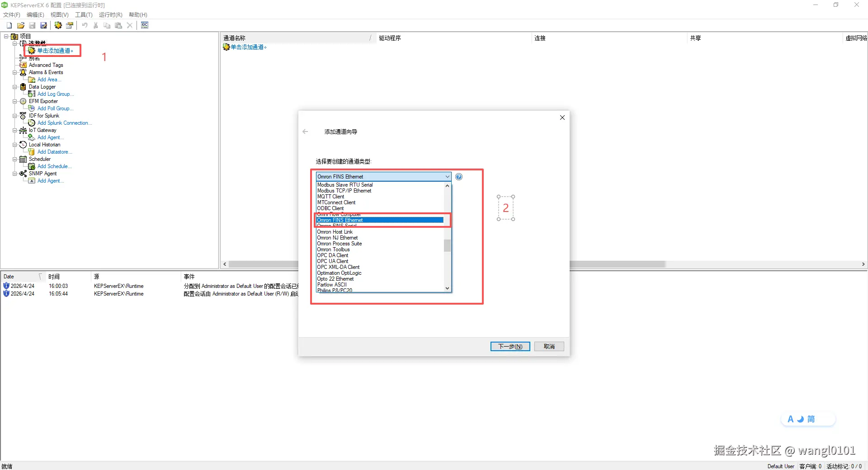Open Properties from the toolbar icon
This screenshot has width=868, height=470.
(x=70, y=25)
